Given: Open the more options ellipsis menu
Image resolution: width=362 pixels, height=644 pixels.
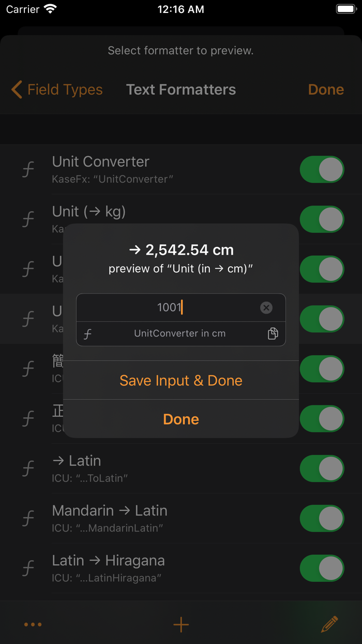Looking at the screenshot, I should pyautogui.click(x=33, y=624).
